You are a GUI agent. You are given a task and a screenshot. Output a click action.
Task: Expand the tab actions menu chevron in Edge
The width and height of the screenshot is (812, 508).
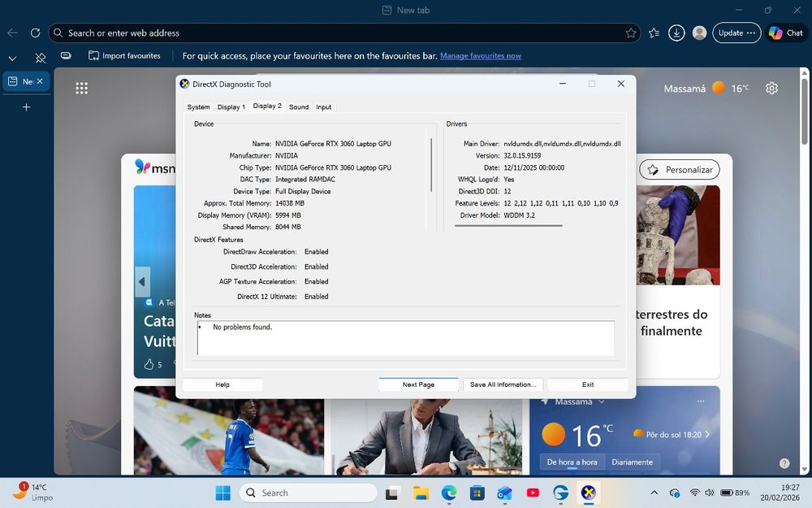point(12,58)
